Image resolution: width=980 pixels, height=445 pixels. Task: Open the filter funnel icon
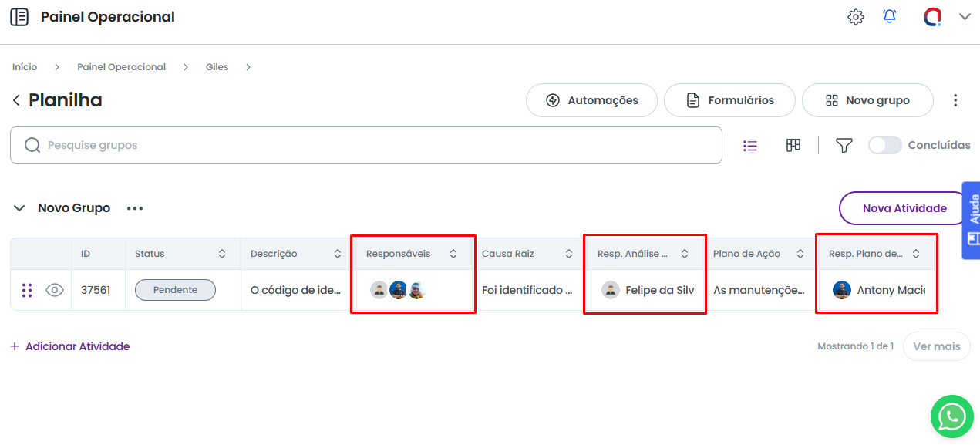[x=844, y=145]
